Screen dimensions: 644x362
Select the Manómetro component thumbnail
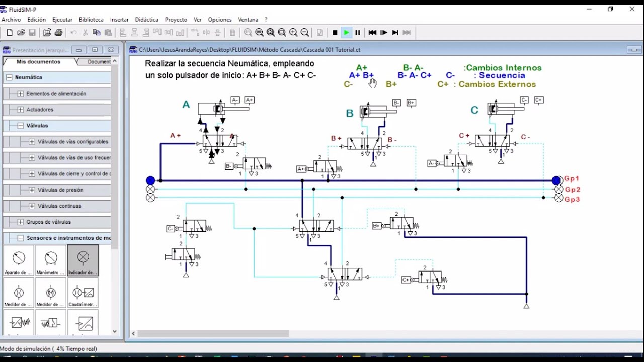point(51,260)
